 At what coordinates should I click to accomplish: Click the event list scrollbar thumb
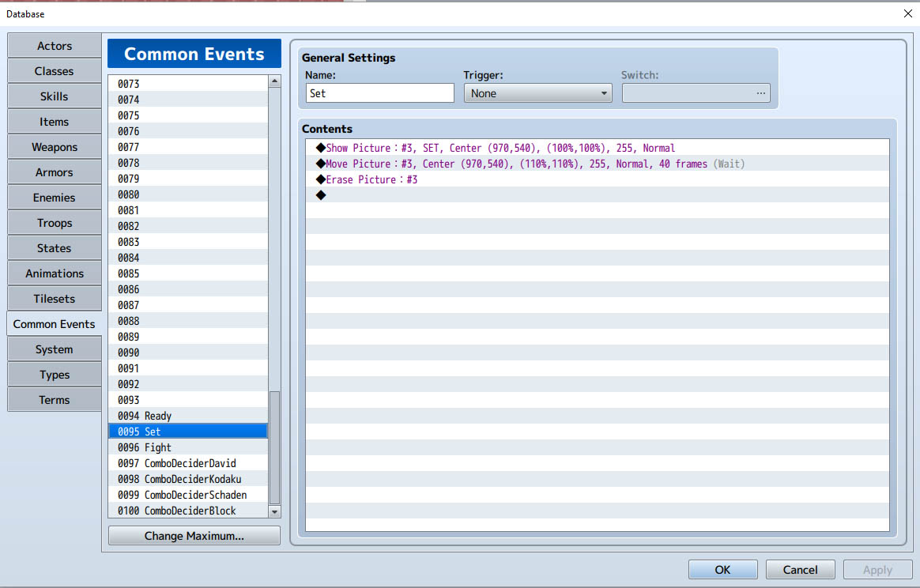(x=274, y=447)
